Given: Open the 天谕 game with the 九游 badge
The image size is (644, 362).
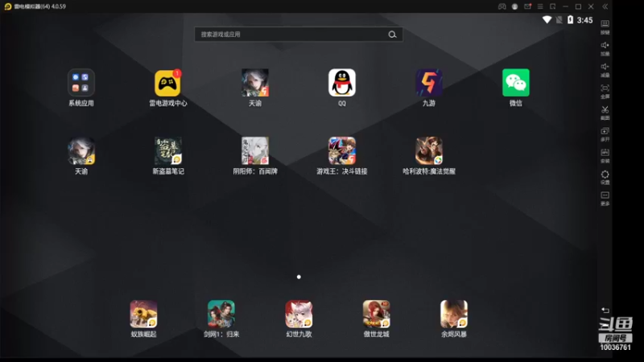Looking at the screenshot, I should coord(255,83).
